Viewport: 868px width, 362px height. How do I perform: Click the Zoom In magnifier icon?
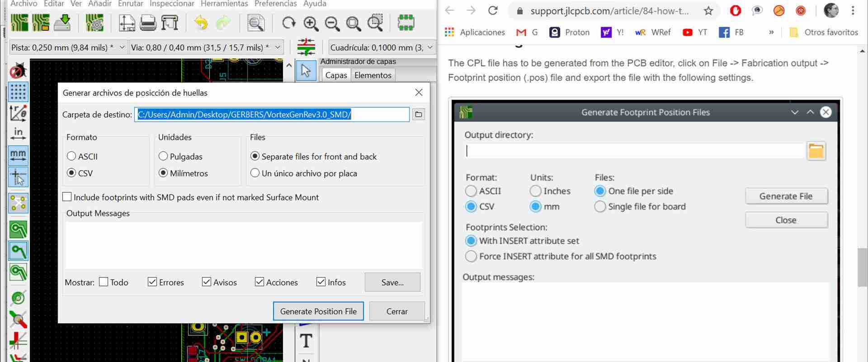311,23
